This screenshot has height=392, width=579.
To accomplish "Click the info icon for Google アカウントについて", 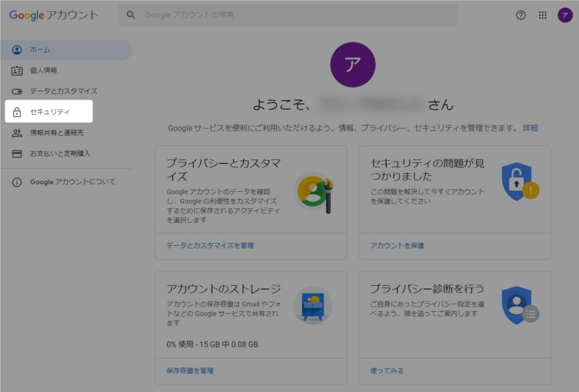I will click(x=17, y=182).
